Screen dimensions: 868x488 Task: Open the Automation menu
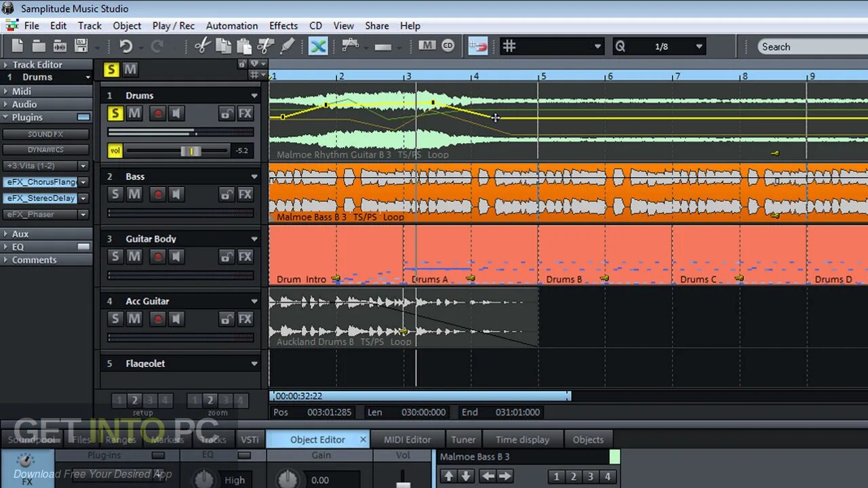point(232,26)
